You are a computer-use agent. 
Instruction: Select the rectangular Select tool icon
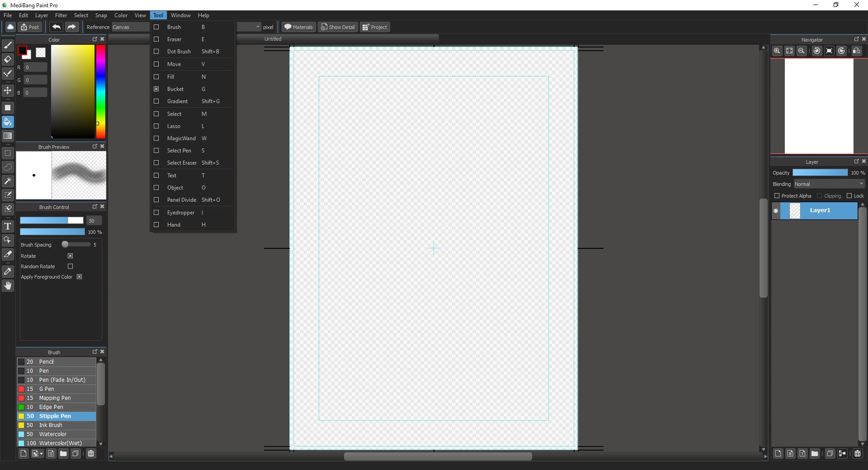click(8, 152)
